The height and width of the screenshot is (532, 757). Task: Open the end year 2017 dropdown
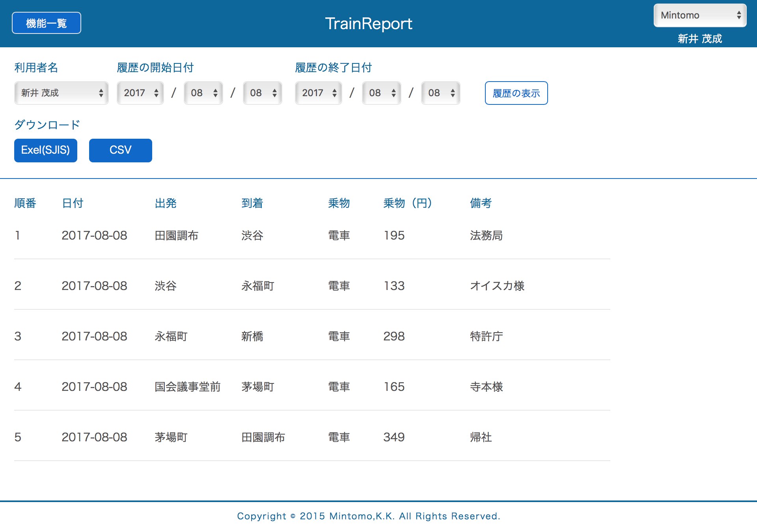(x=318, y=93)
